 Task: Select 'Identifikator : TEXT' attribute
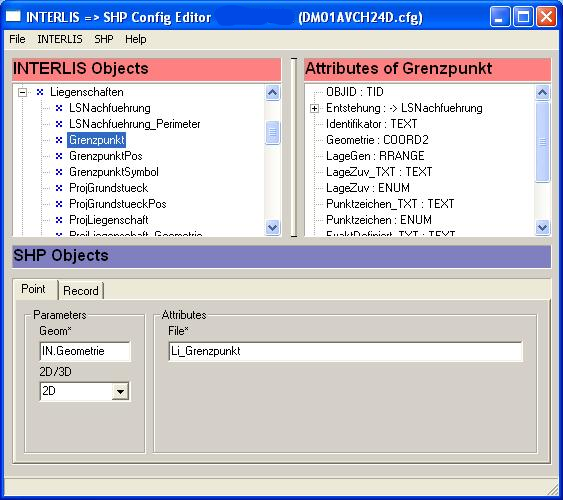click(371, 124)
